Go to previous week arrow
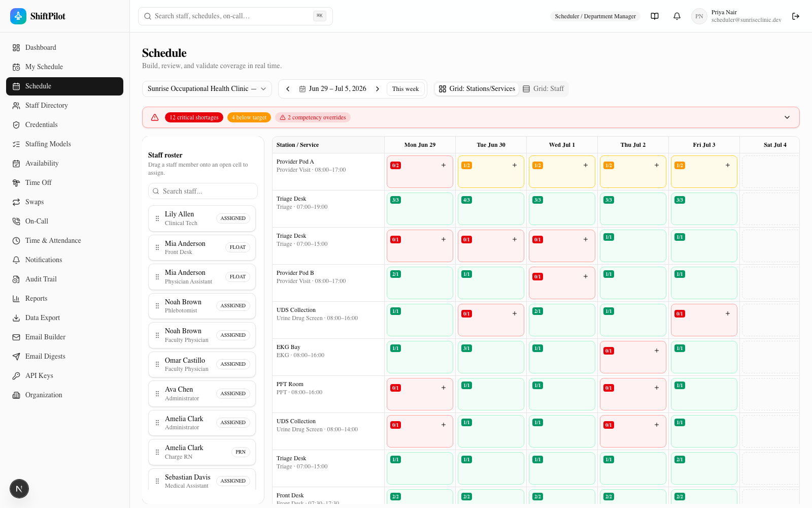The height and width of the screenshot is (508, 812). coord(288,89)
